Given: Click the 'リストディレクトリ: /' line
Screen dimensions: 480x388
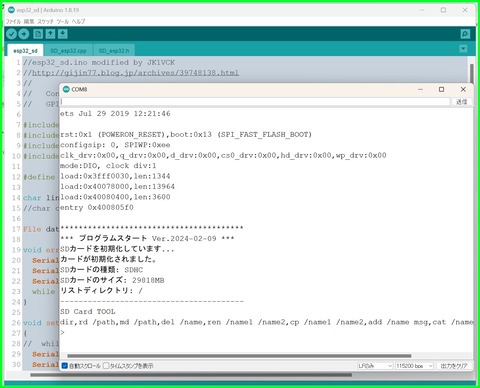Looking at the screenshot, I should [x=101, y=291].
